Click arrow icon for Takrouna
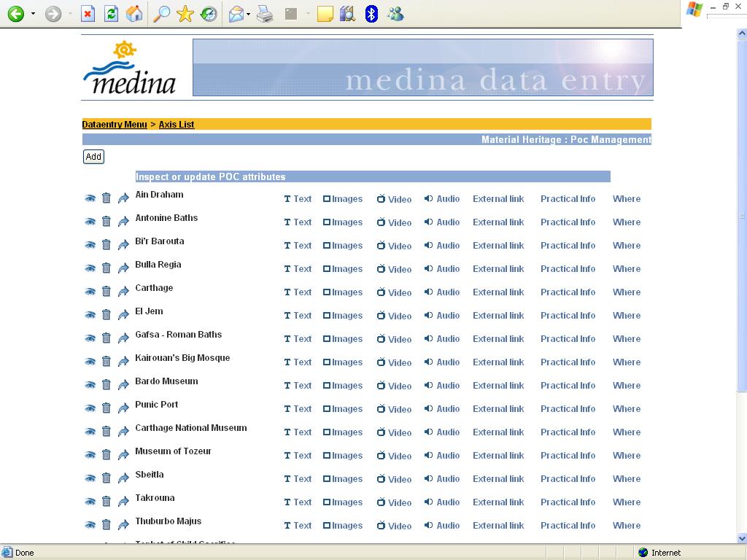The image size is (747, 560). tap(123, 502)
